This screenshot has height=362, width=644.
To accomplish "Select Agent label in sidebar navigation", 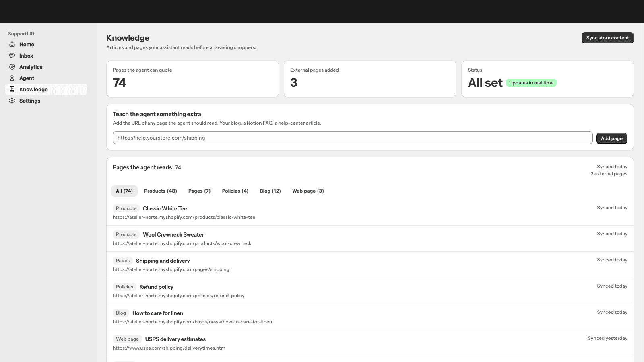I will click(x=27, y=78).
